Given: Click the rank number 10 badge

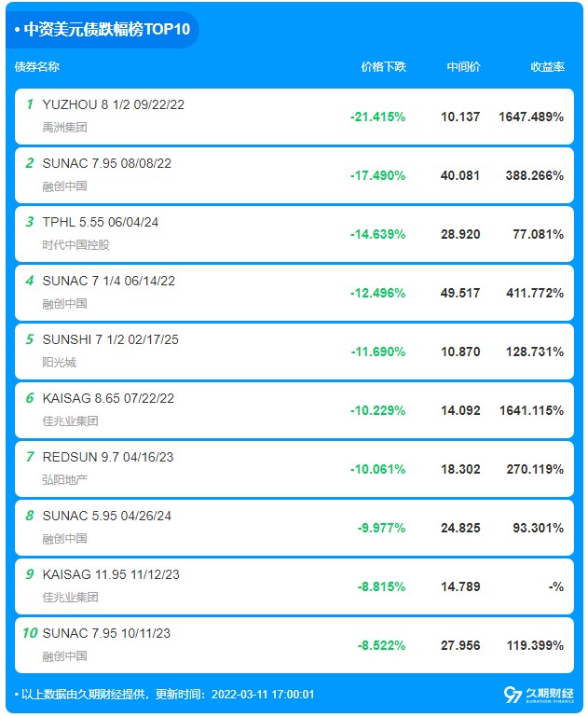Looking at the screenshot, I should click(x=30, y=633).
